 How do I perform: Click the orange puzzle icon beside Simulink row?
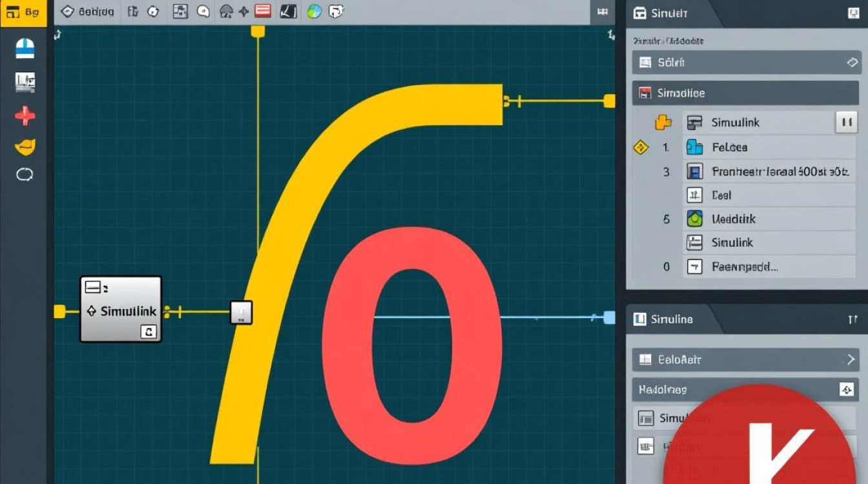pyautogui.click(x=663, y=122)
